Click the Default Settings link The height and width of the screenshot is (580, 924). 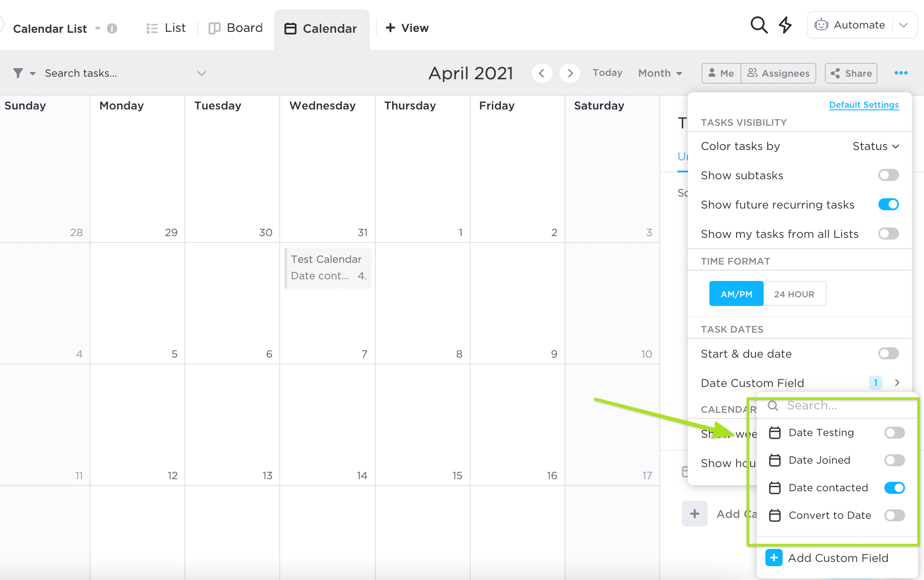[x=864, y=105]
